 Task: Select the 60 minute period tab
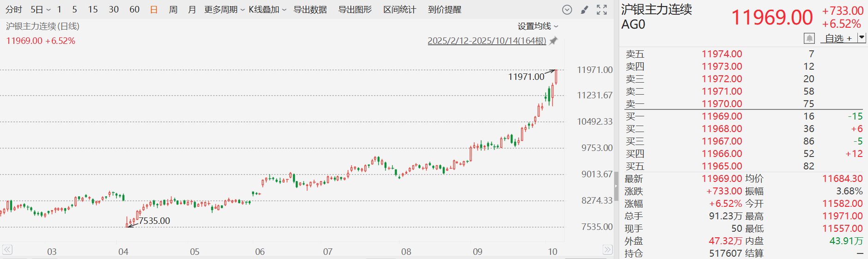coord(134,10)
